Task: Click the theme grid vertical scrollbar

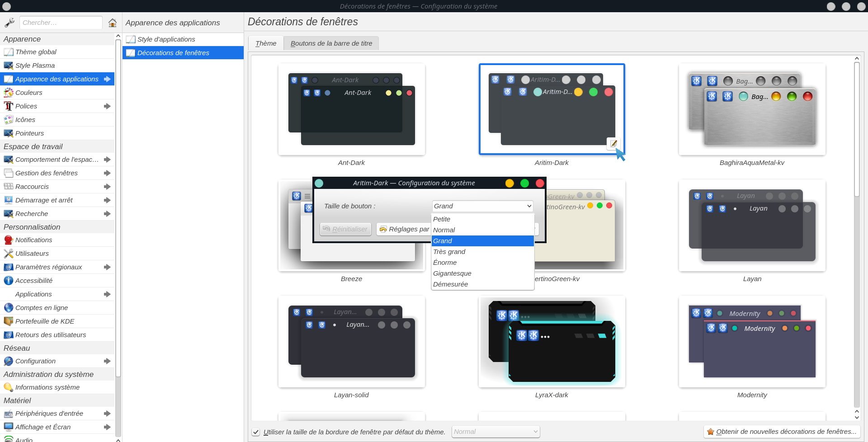Action: pyautogui.click(x=857, y=129)
